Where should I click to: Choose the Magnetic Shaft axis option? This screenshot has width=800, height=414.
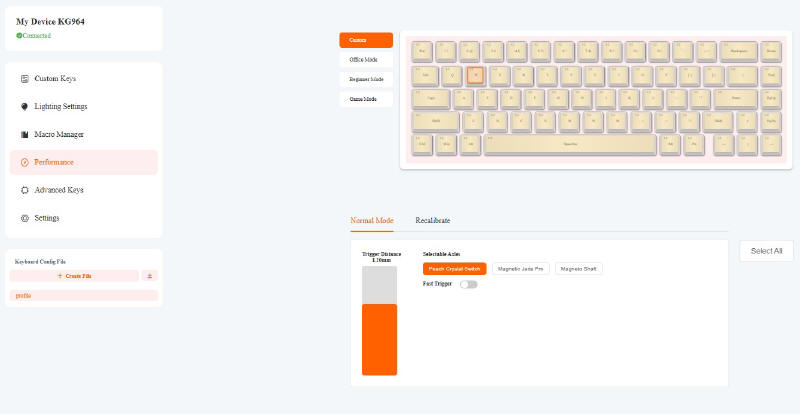pyautogui.click(x=579, y=269)
